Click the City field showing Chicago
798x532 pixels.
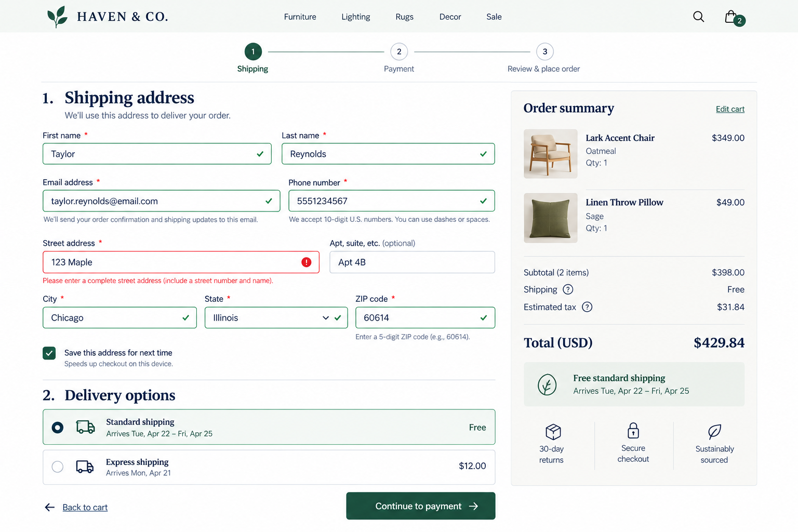click(x=119, y=318)
